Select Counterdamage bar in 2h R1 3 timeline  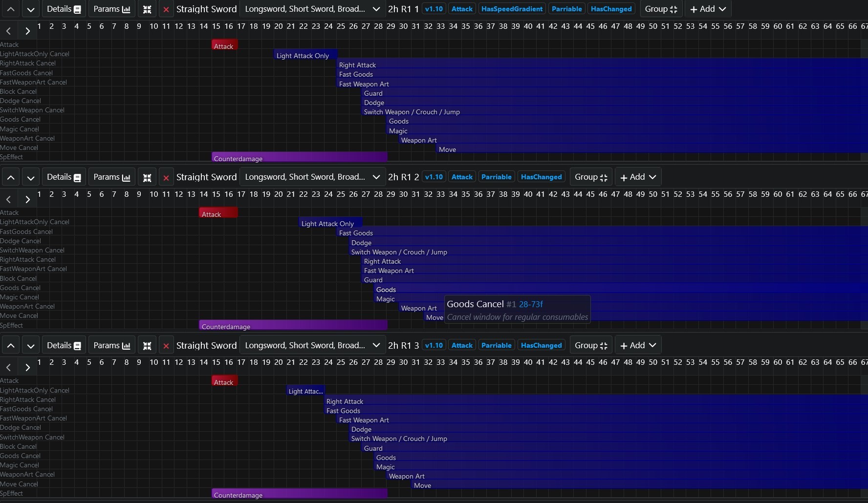pos(300,494)
